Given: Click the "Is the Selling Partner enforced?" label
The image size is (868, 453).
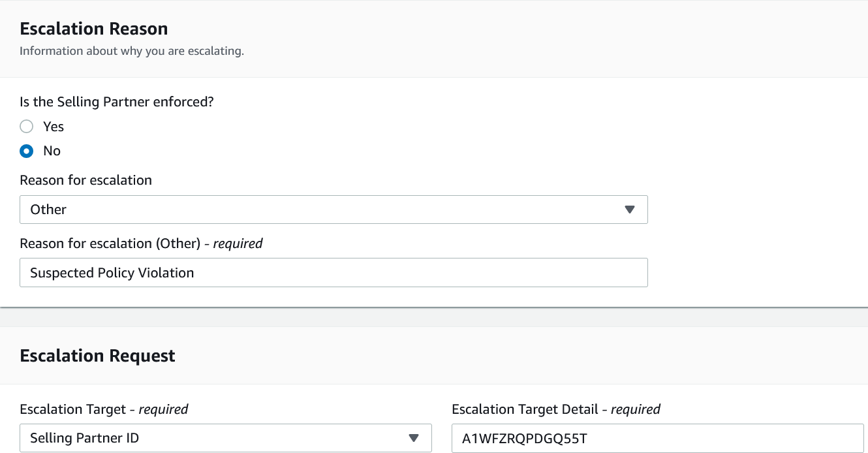Looking at the screenshot, I should [x=117, y=102].
